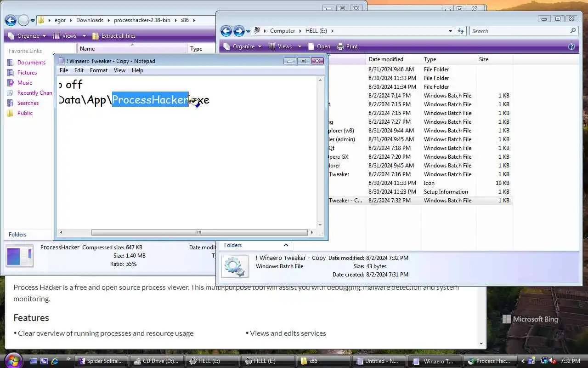
Task: Click Forward button in x86 explorer window
Action: click(x=23, y=20)
